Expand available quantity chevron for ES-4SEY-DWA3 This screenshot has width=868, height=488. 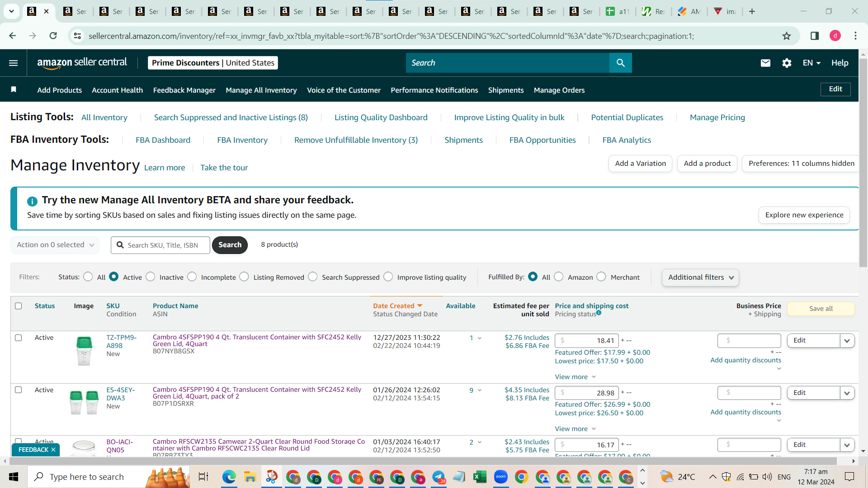click(480, 390)
